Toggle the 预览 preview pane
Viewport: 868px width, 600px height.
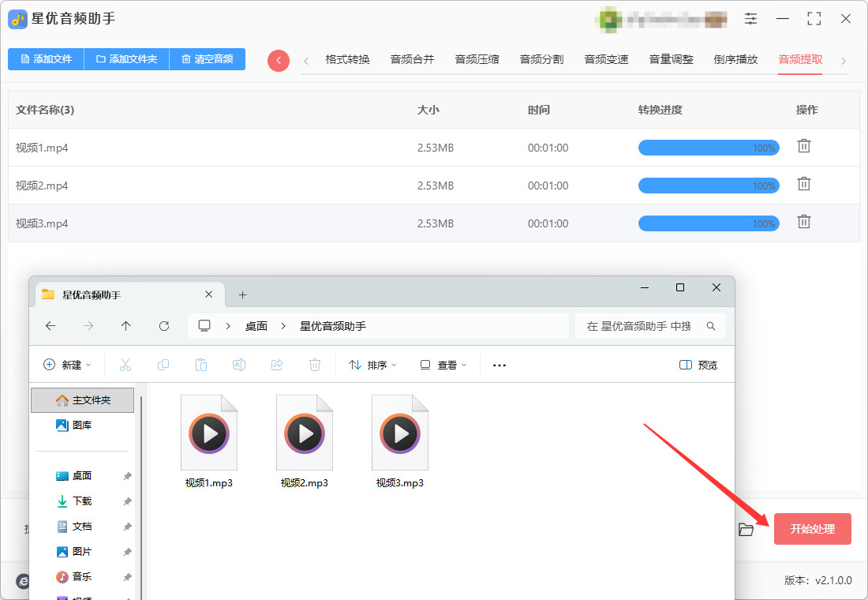[698, 365]
